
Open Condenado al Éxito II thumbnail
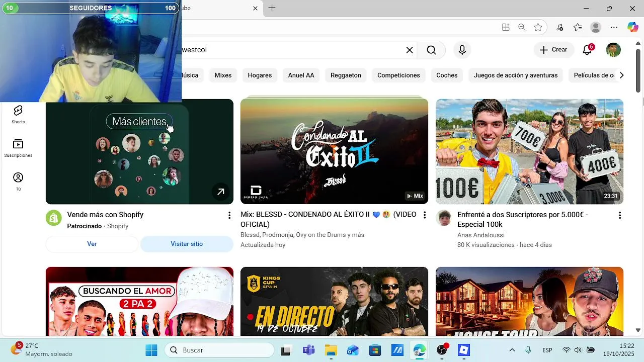(x=334, y=151)
